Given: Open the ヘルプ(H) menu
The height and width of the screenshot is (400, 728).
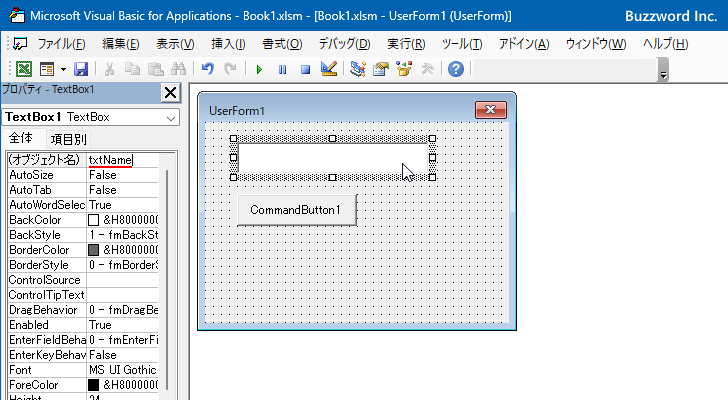Looking at the screenshot, I should coord(665,44).
